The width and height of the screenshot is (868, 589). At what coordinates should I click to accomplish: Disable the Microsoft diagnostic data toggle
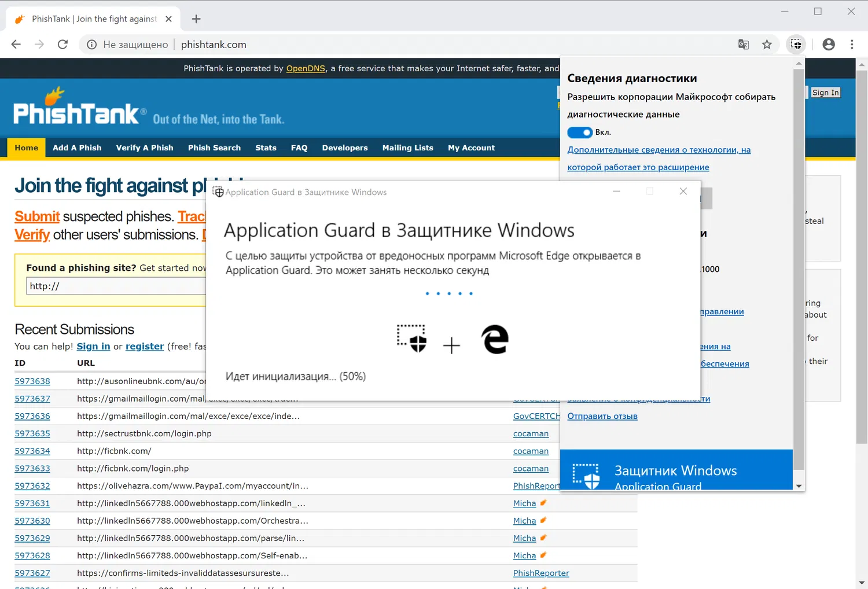pyautogui.click(x=580, y=132)
